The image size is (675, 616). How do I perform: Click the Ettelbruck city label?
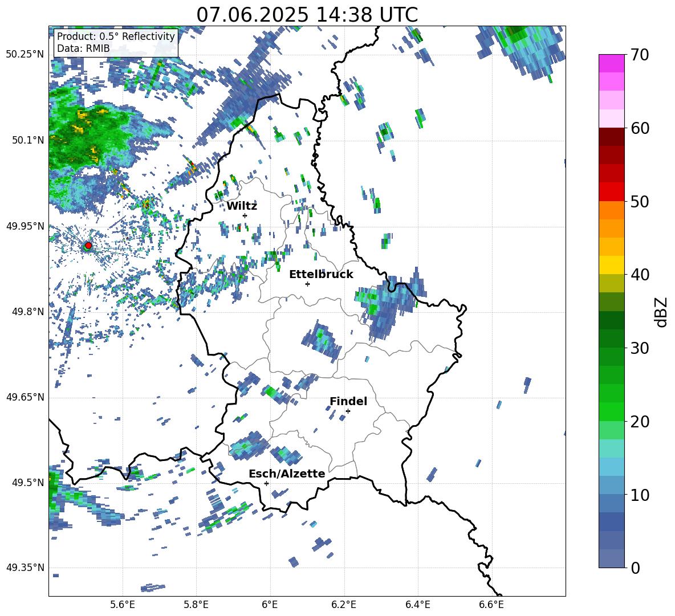point(321,275)
